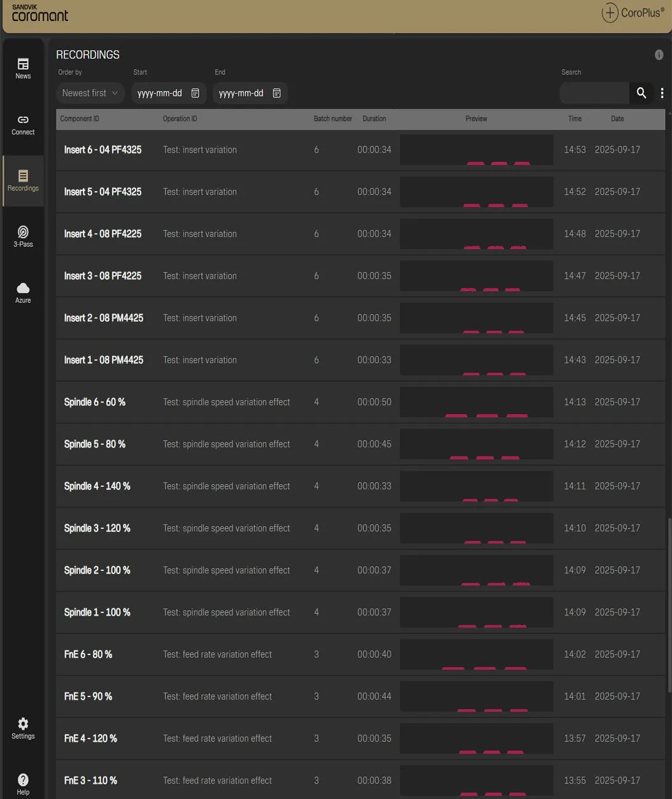This screenshot has width=672, height=799.
Task: Click preview thumbnail of Spindle 6 - 60 %
Action: click(476, 402)
